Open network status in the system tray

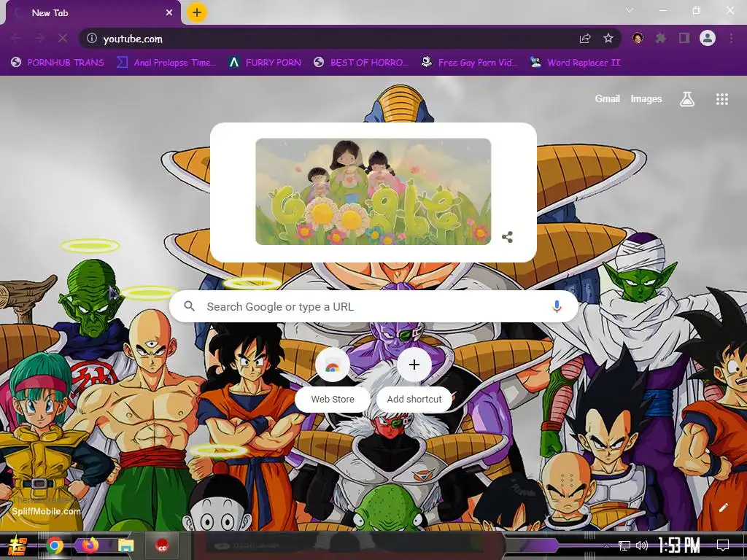624,545
